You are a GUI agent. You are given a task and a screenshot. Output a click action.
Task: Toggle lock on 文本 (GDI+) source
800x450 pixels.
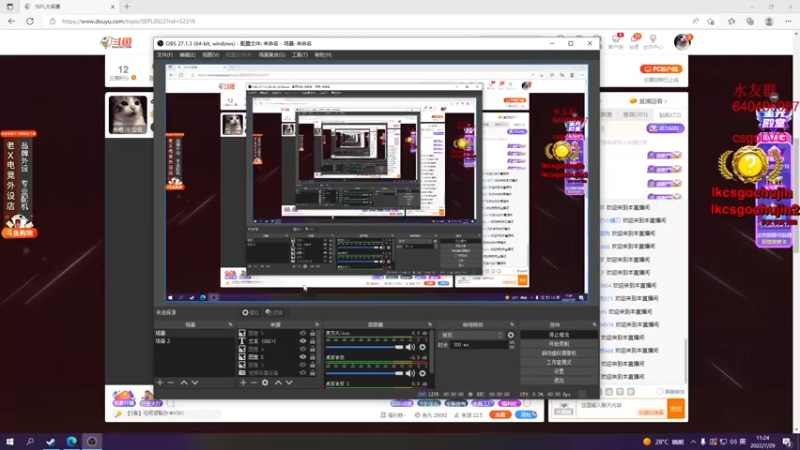tap(312, 341)
